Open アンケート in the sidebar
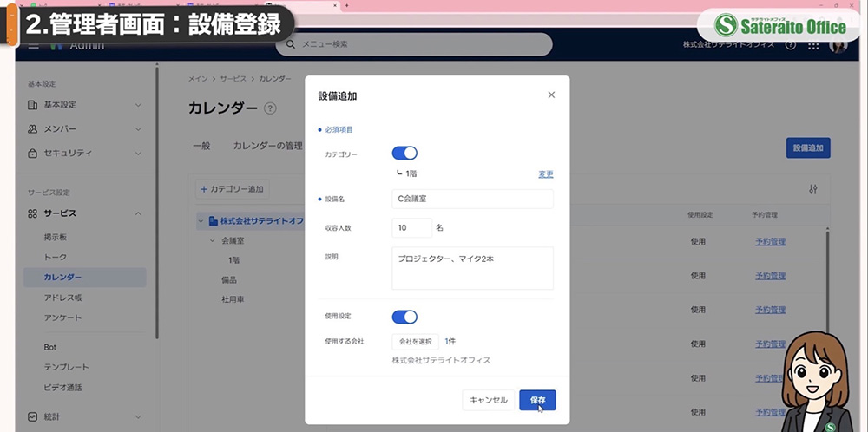Image resolution: width=868 pixels, height=432 pixels. point(62,317)
